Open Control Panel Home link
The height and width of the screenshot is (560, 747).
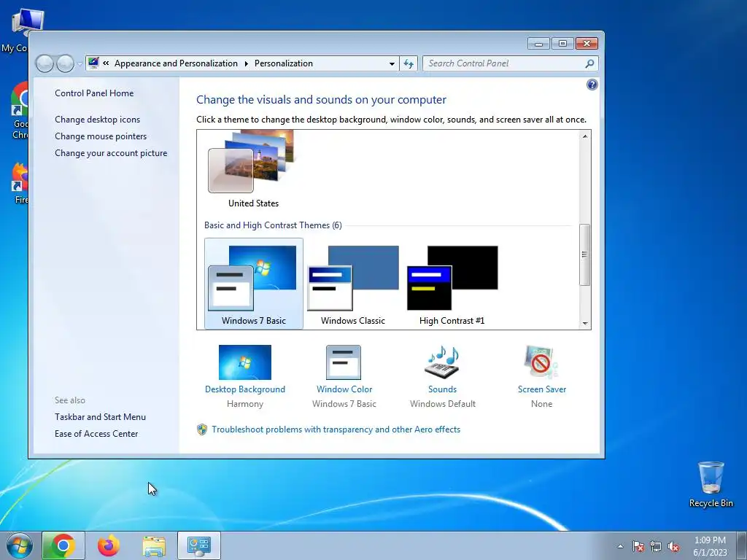pyautogui.click(x=94, y=93)
